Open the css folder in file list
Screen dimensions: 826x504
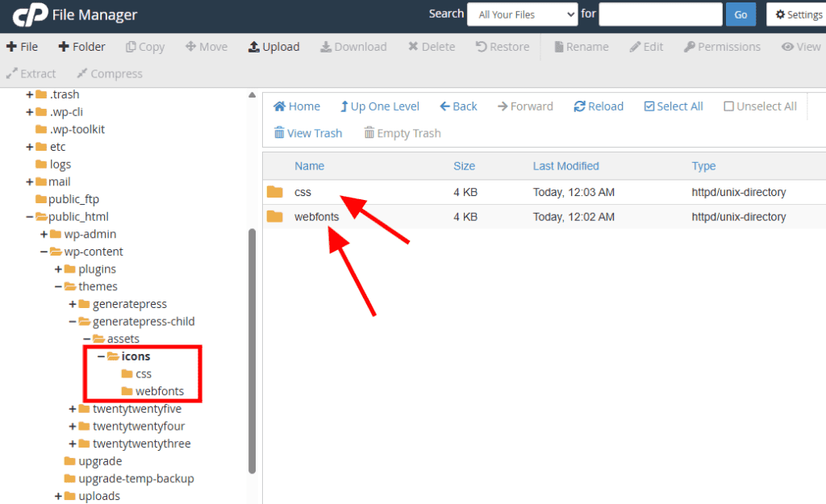click(302, 193)
